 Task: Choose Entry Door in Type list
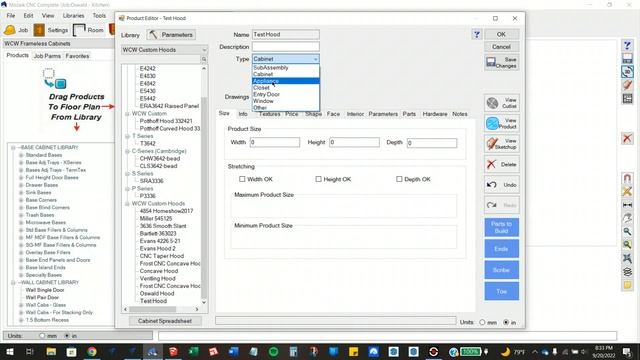286,94
